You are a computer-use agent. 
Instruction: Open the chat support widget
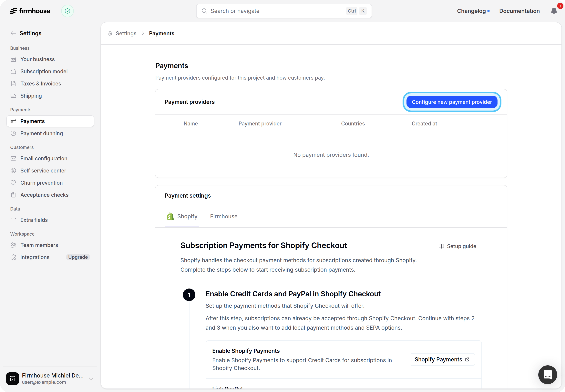coord(548,375)
